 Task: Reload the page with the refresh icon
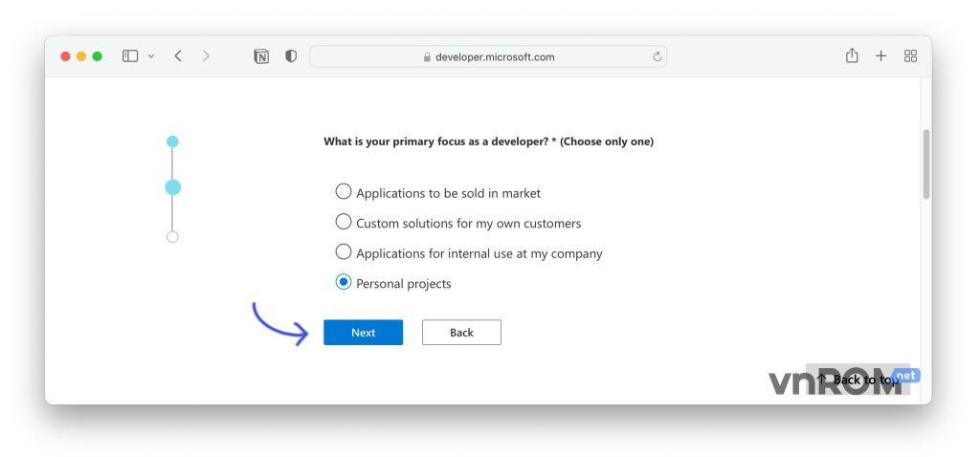pos(657,56)
